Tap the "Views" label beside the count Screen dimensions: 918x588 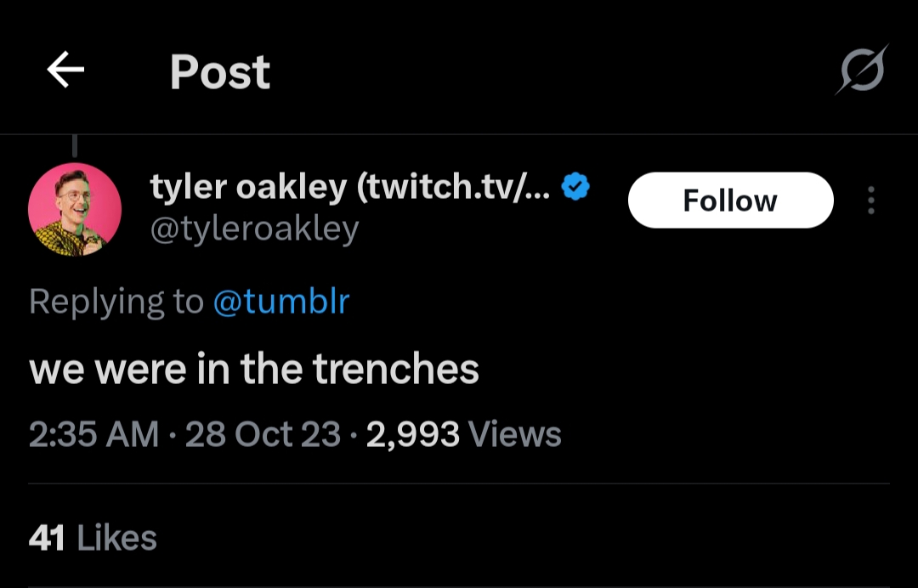coord(515,434)
